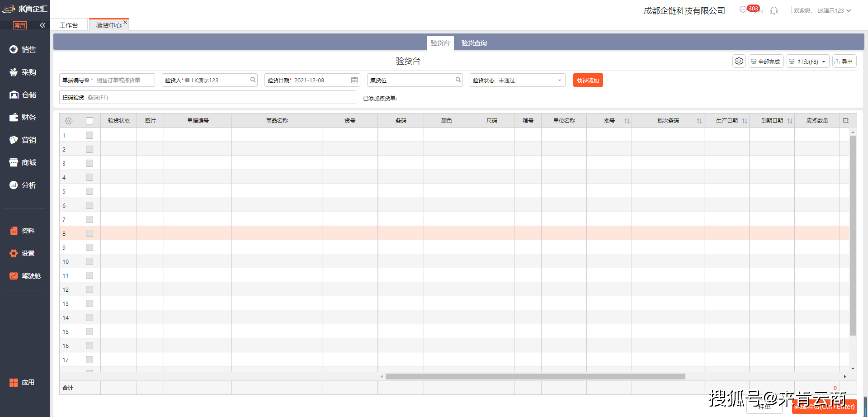Click the table column settings gear icon

pyautogui.click(x=69, y=121)
